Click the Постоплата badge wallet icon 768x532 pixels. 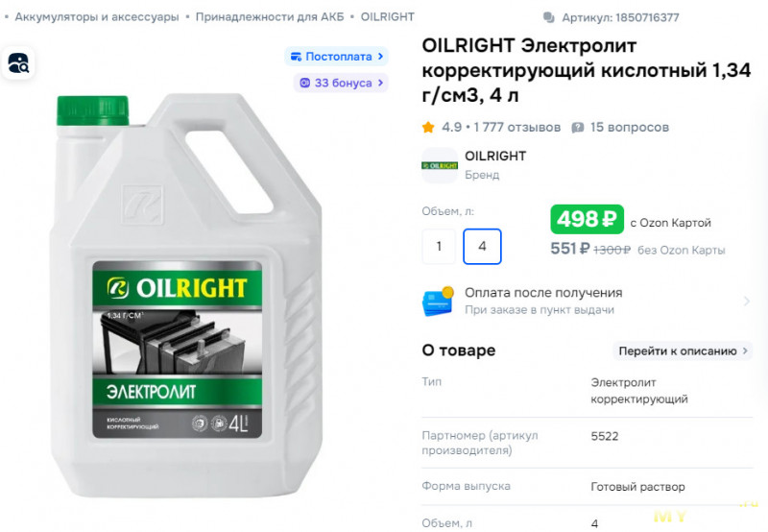(296, 57)
